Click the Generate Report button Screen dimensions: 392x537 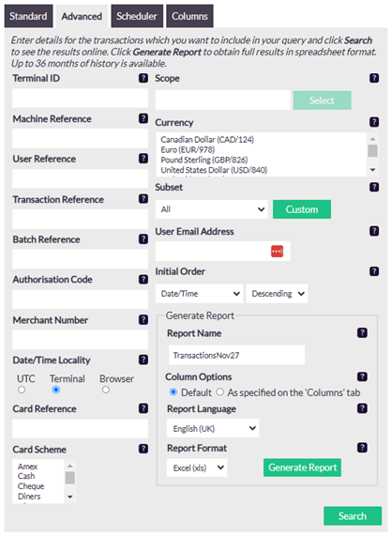pyautogui.click(x=302, y=468)
